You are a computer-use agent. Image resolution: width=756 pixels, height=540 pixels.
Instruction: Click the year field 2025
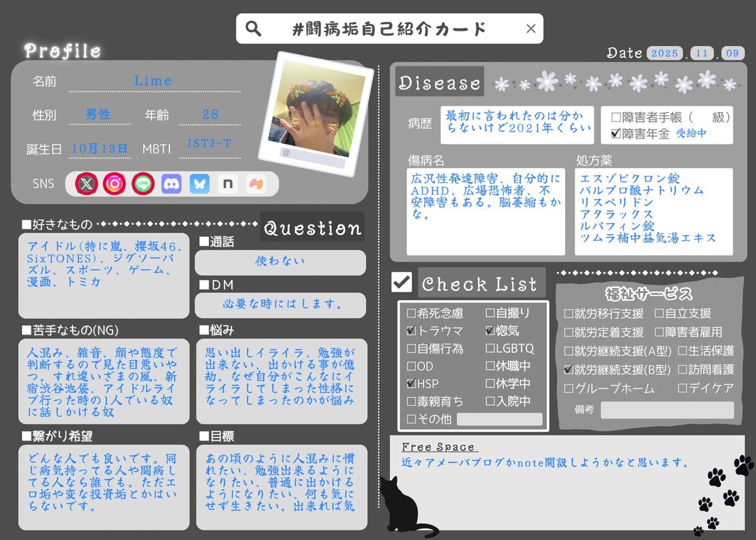tap(665, 54)
